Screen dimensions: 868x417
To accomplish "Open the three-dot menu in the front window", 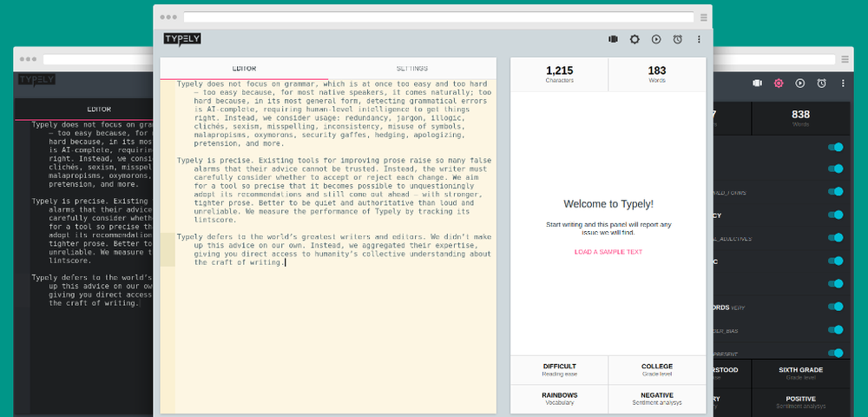I will [x=699, y=39].
